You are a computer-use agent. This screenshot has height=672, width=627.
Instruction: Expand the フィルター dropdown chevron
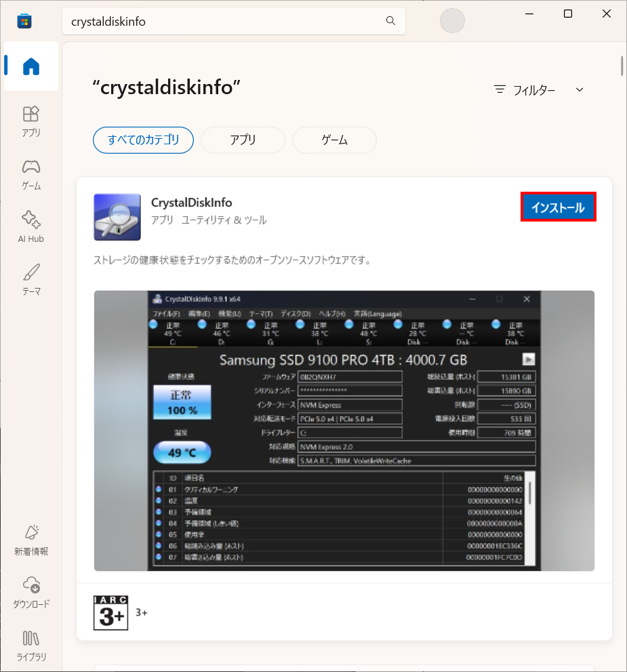[x=580, y=89]
